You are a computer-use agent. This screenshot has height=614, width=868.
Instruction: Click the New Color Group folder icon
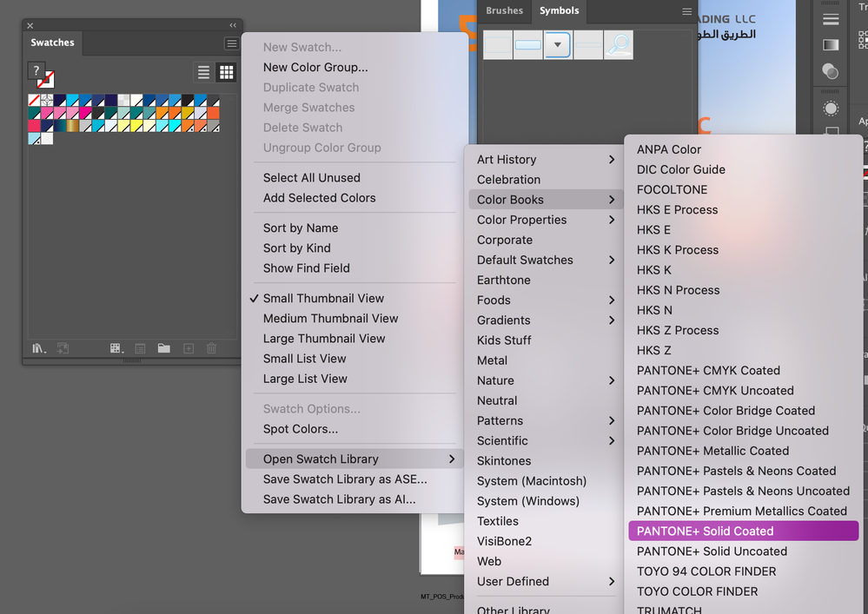coord(164,348)
